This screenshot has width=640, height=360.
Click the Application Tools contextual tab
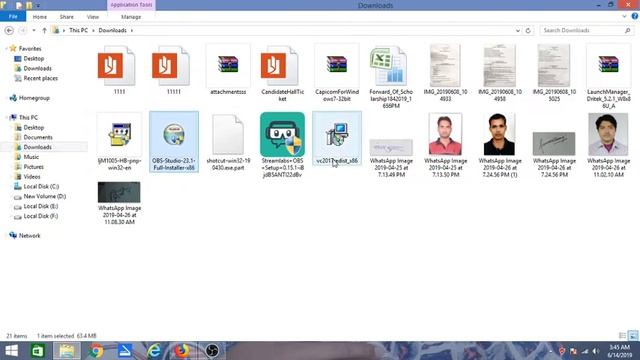[x=131, y=5]
